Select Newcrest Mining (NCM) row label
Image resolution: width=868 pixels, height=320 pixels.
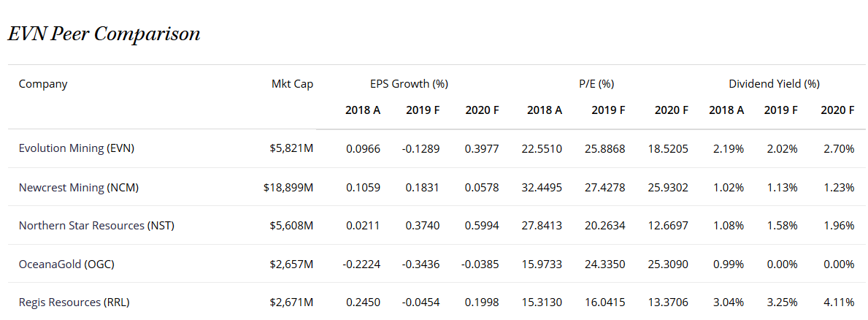pos(79,187)
